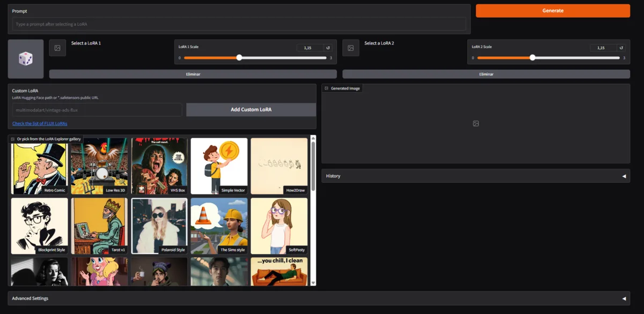
Task: Click the LoRA 1 image placeholder icon
Action: tap(57, 48)
